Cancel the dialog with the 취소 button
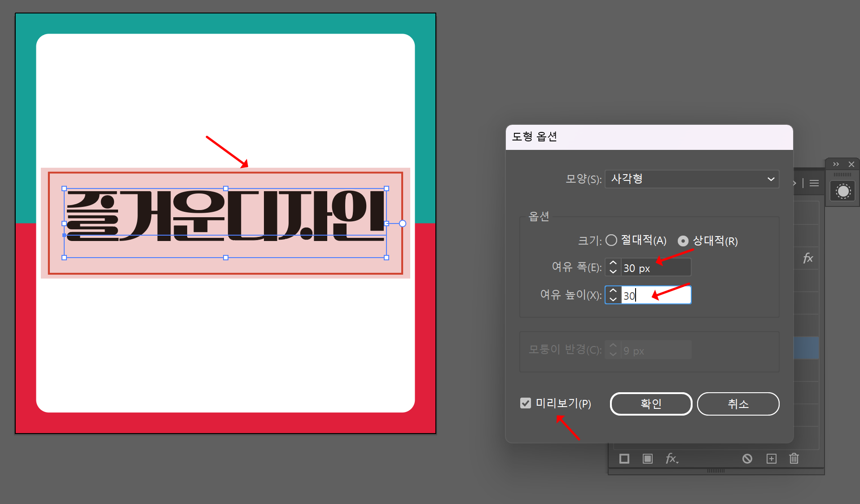 (x=737, y=403)
